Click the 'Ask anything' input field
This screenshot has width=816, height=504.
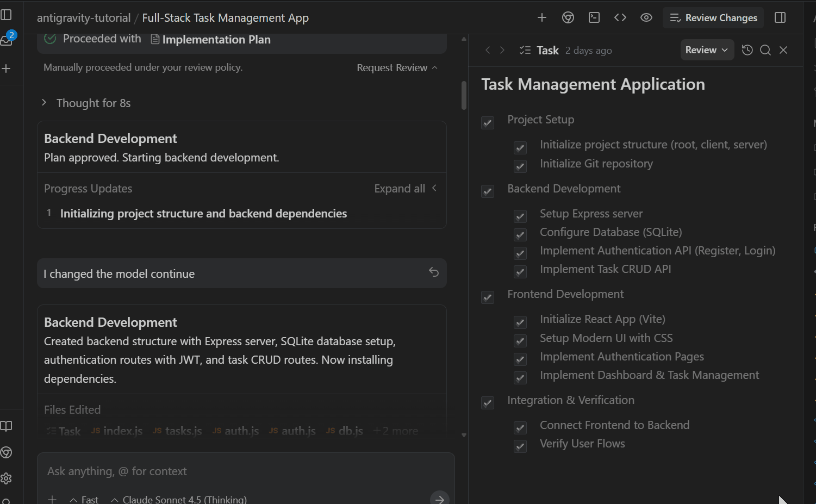245,471
